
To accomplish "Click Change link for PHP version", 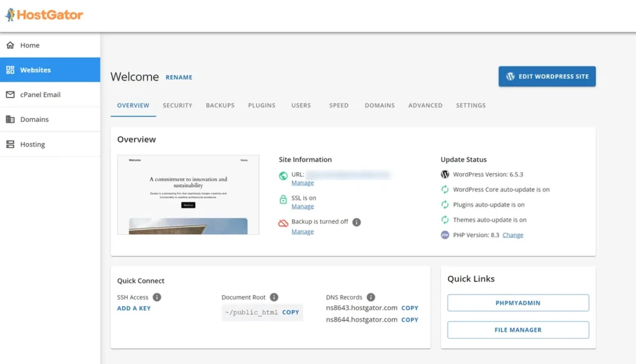I will point(512,235).
